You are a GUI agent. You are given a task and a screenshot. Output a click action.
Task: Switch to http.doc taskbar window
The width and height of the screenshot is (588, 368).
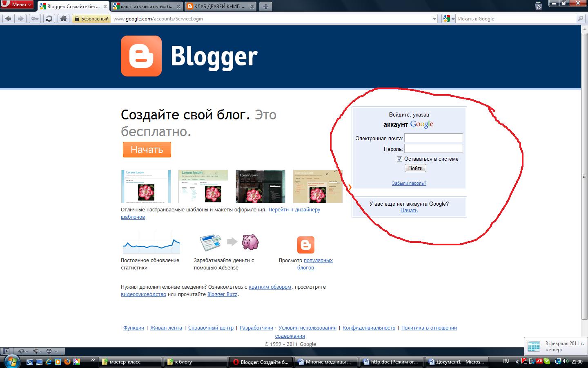392,362
